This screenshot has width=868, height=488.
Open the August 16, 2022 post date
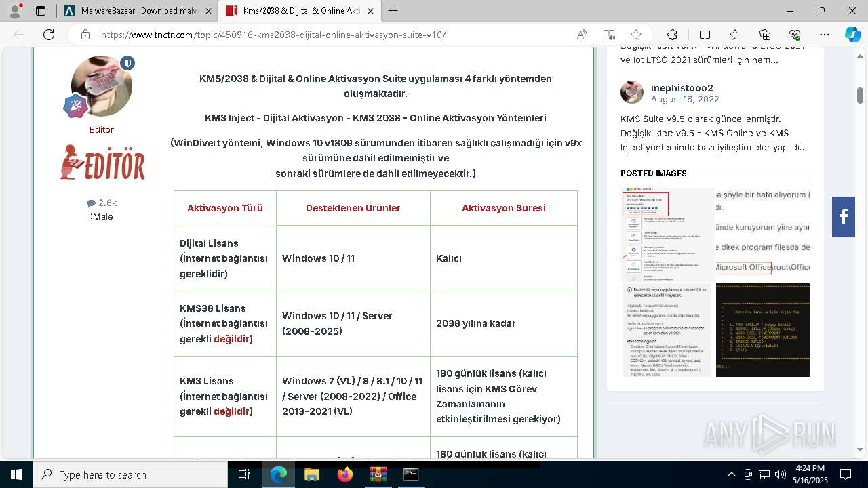[x=685, y=99]
